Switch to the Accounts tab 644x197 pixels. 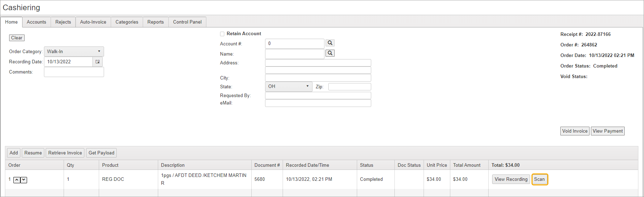point(37,22)
